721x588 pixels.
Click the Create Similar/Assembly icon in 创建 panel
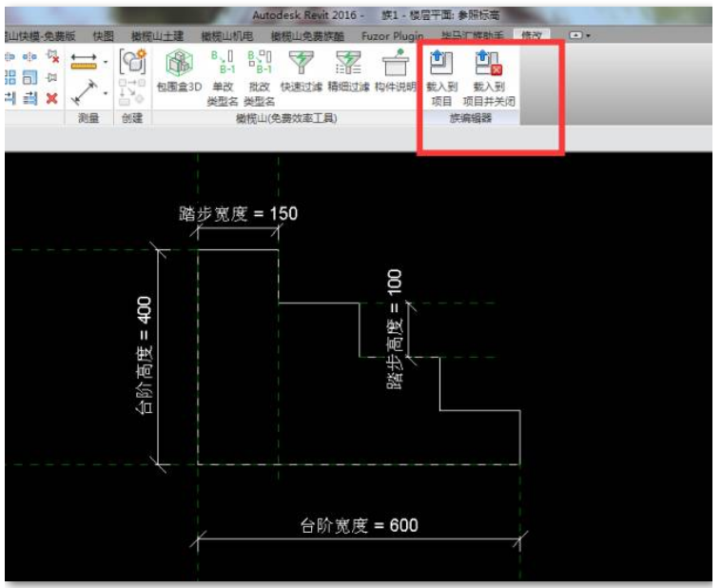point(132,61)
